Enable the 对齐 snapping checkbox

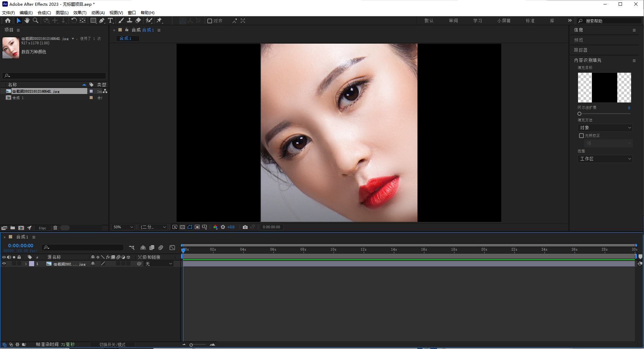[x=210, y=21]
